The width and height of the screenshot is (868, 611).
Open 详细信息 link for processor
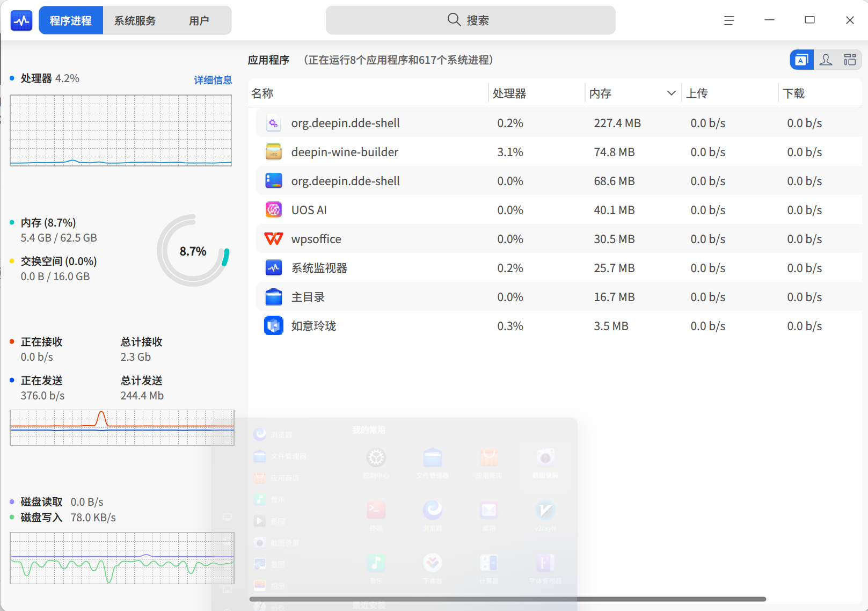point(213,80)
